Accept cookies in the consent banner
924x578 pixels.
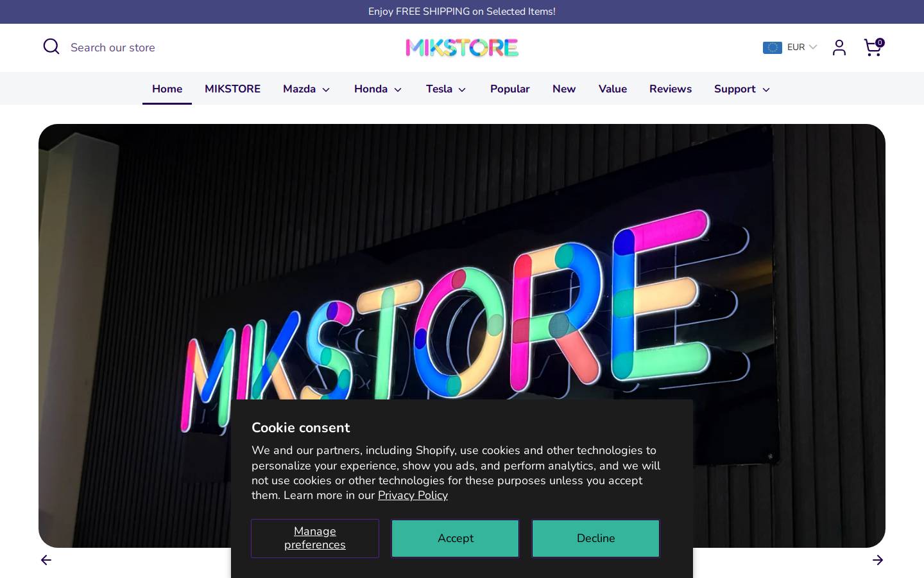[x=456, y=538]
